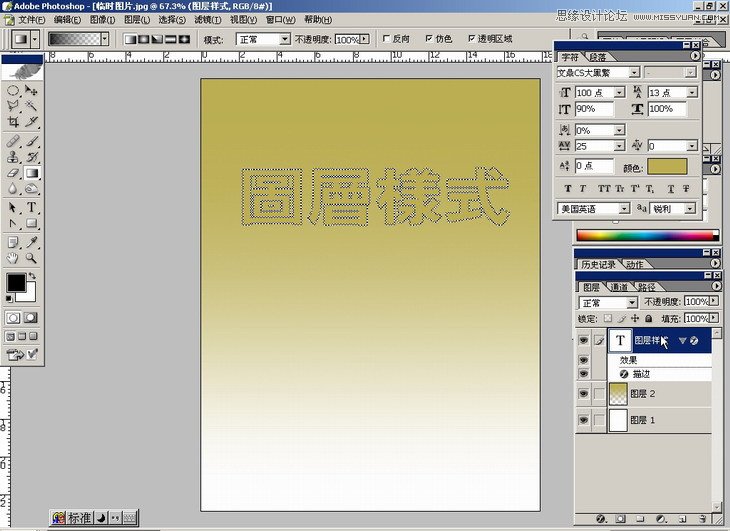730x531 pixels.
Task: Select the Gradient tool in toolbox
Action: pyautogui.click(x=31, y=173)
